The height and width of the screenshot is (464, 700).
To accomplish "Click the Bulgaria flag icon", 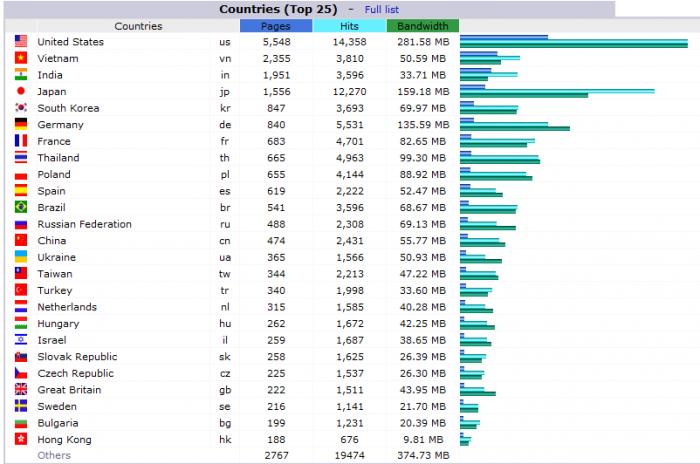I will (21, 422).
